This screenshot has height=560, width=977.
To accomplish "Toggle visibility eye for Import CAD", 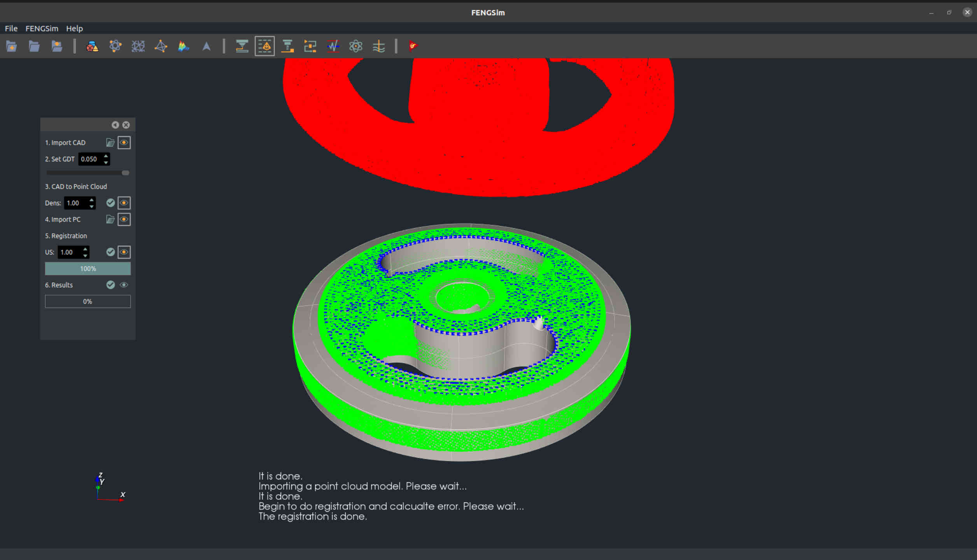I will [x=124, y=143].
